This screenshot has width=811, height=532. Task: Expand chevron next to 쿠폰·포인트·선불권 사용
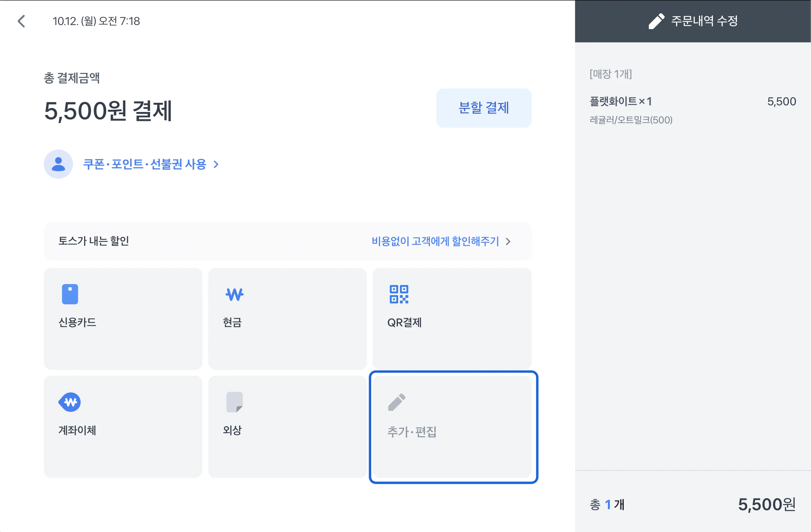(x=216, y=164)
